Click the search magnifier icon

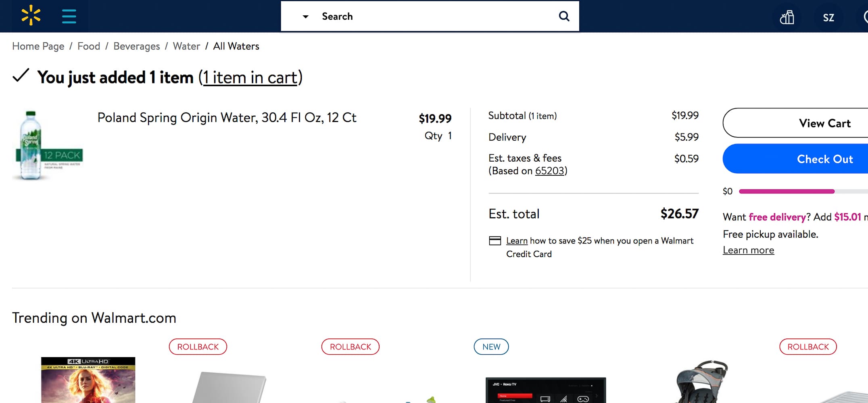(x=564, y=16)
